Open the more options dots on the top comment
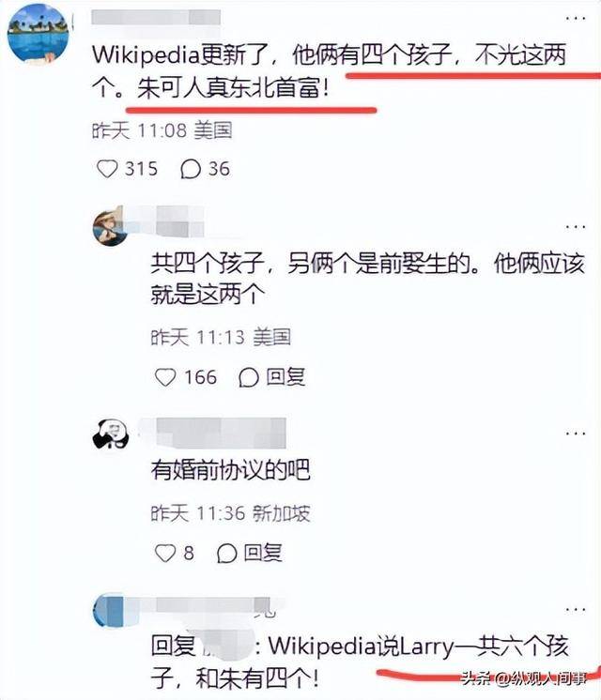Viewport: 601px width, 700px height. pyautogui.click(x=576, y=19)
